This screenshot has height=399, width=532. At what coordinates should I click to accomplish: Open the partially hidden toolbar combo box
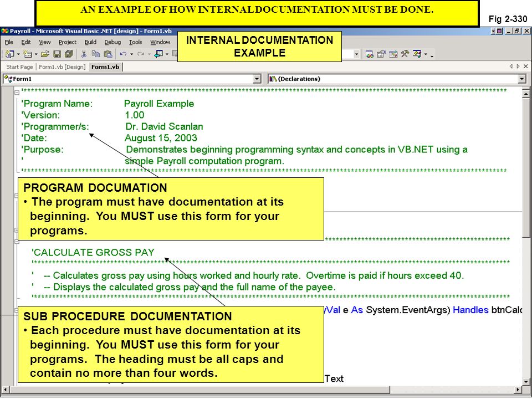356,54
